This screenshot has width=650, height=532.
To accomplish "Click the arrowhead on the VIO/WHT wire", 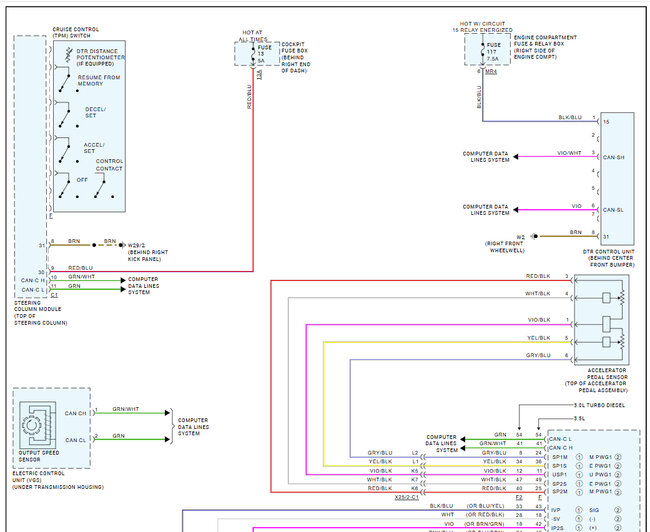I will 516,157.
